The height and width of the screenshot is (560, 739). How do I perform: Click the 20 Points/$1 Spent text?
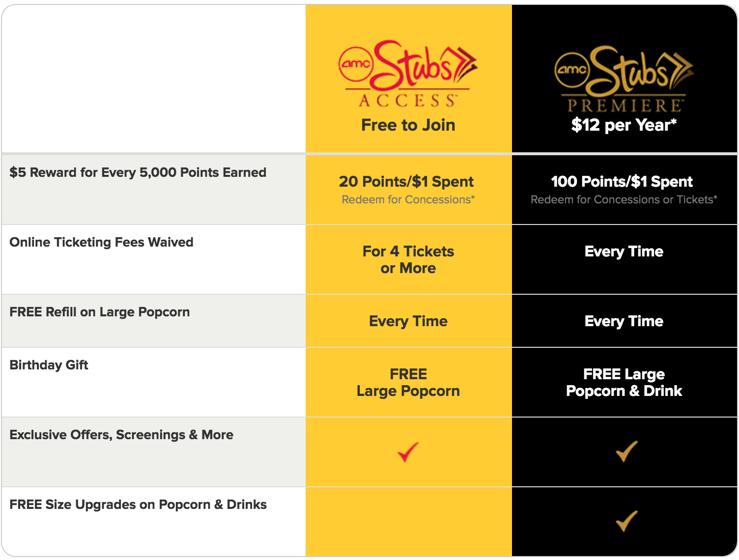pyautogui.click(x=406, y=182)
